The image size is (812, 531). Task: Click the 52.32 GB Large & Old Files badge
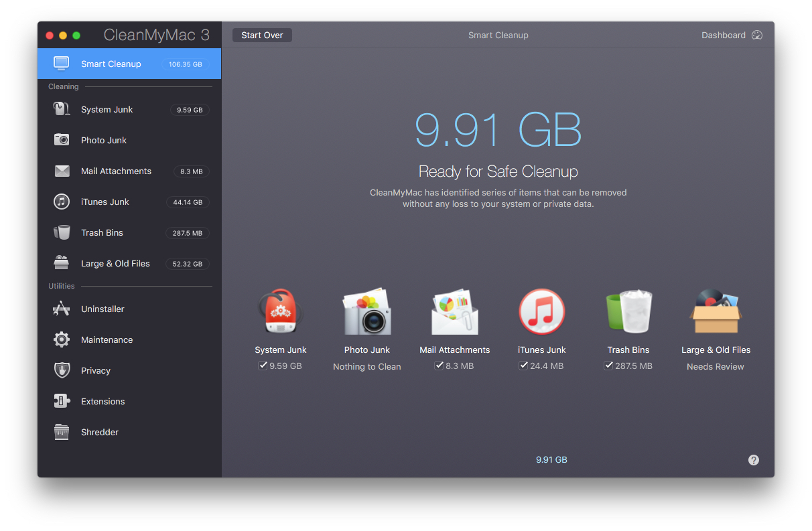click(x=188, y=264)
